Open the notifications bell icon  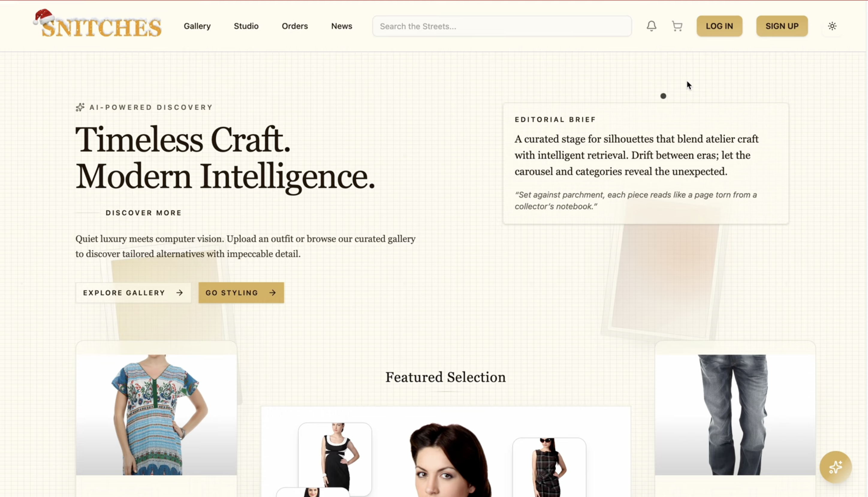(651, 26)
